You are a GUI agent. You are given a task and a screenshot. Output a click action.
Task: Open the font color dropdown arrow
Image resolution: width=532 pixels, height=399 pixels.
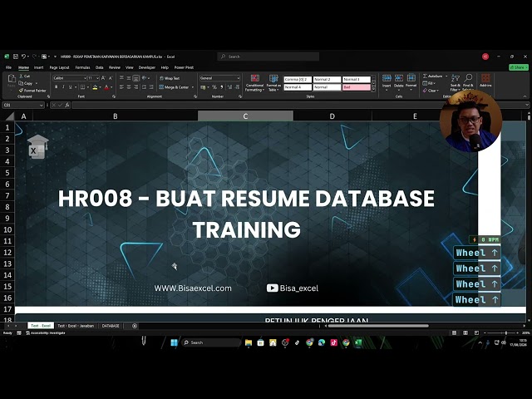pyautogui.click(x=111, y=87)
